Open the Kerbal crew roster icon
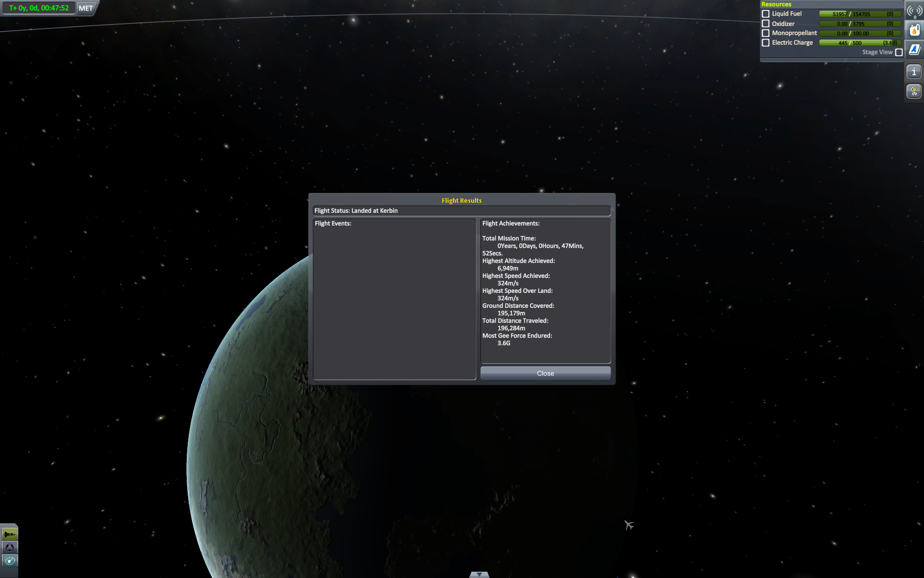924x578 pixels. pyautogui.click(x=914, y=91)
